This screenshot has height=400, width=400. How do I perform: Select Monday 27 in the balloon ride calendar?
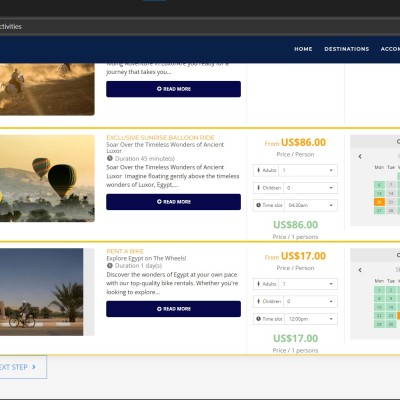pos(379,211)
